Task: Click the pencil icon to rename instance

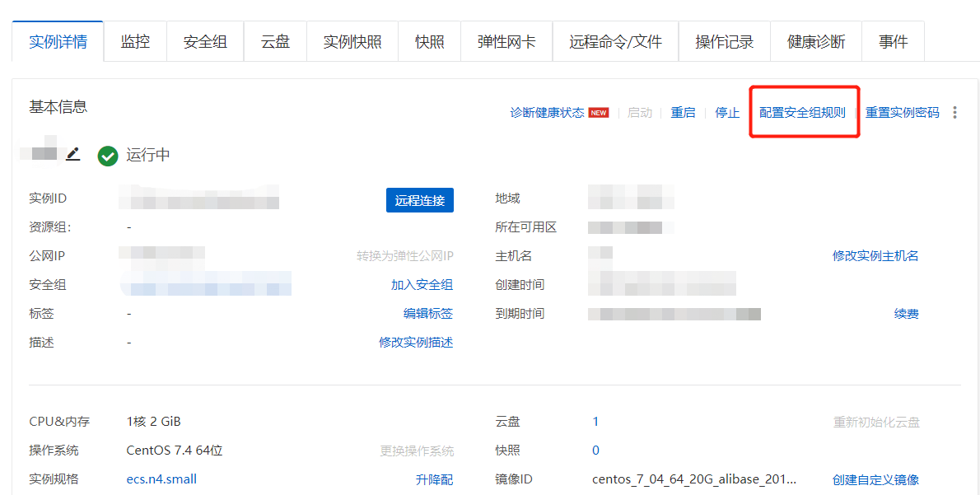Action: (74, 153)
